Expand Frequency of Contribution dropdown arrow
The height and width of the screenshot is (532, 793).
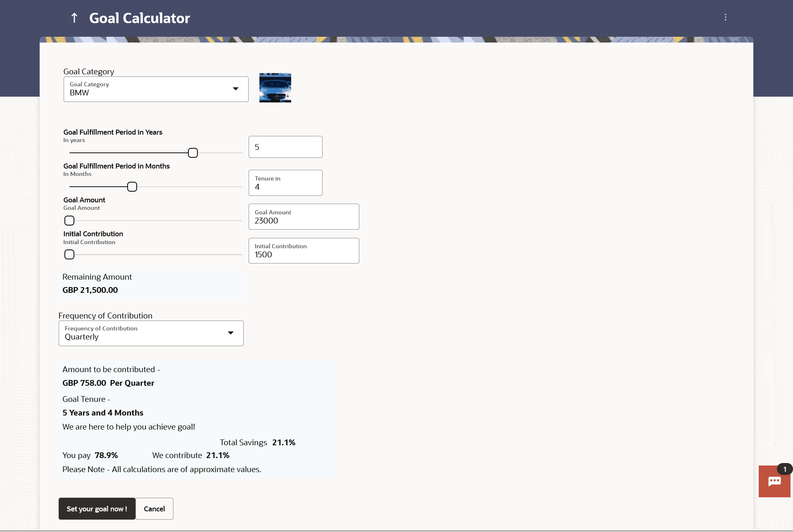point(230,333)
